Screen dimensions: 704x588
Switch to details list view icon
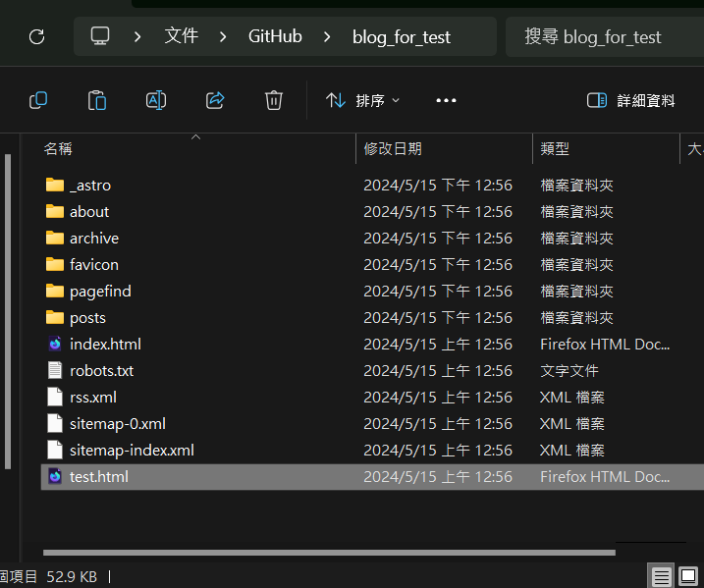(x=662, y=576)
